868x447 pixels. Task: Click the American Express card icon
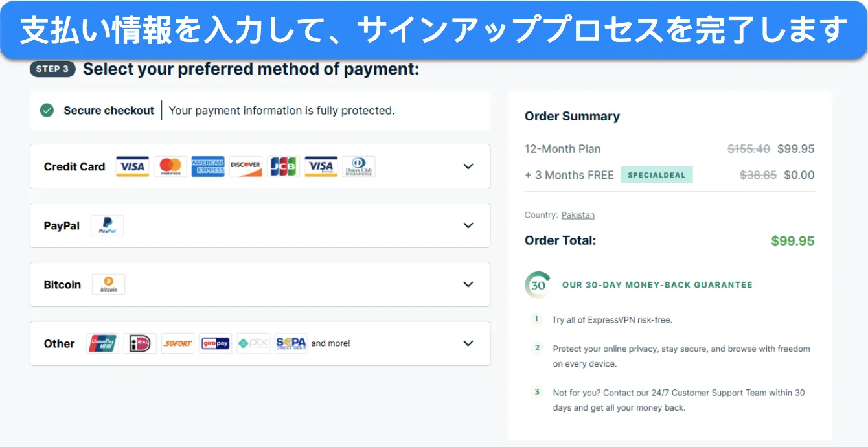click(208, 166)
